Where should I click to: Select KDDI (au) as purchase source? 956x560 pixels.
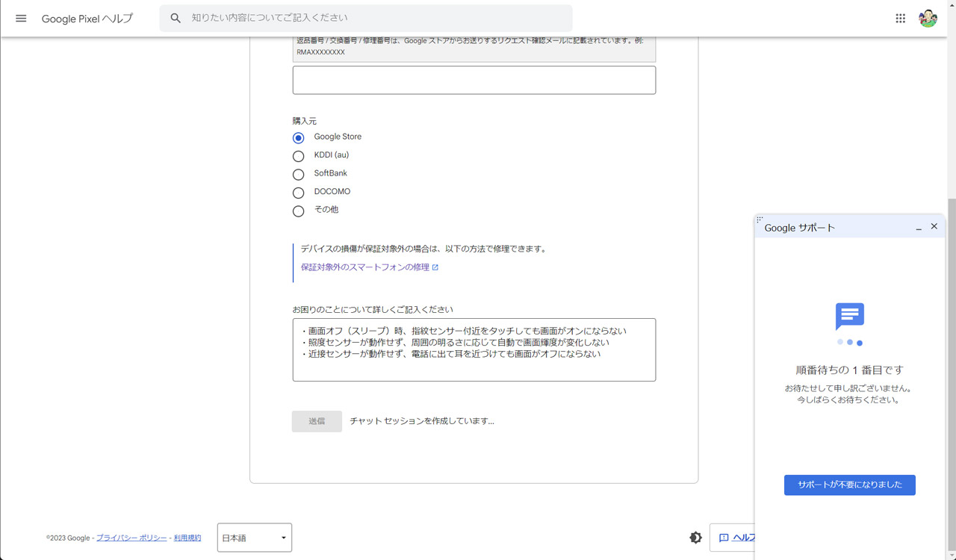(298, 155)
